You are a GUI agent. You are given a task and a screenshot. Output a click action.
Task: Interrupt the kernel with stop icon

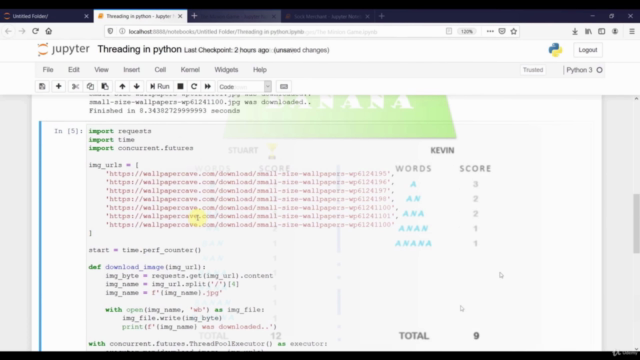click(180, 87)
